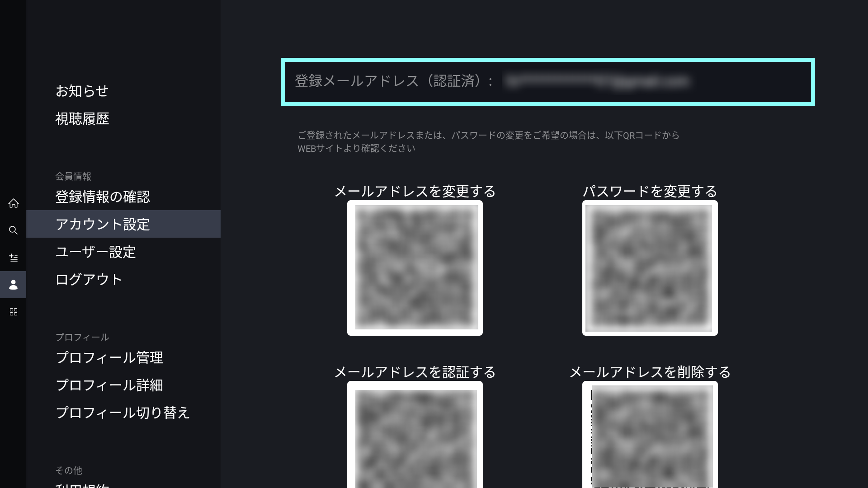This screenshot has width=868, height=488.
Task: Choose プロフィール切り替え switch profile
Action: (123, 412)
